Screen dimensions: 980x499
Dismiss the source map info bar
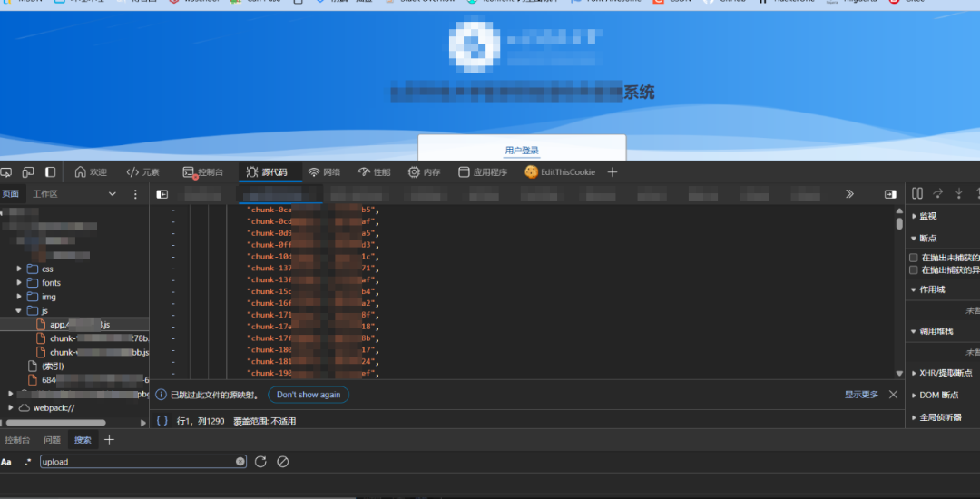pos(893,395)
